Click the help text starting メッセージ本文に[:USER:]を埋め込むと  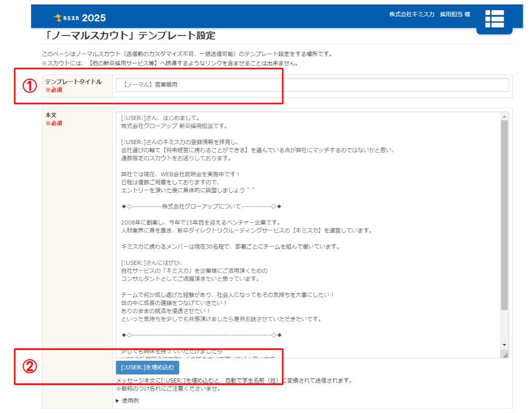pyautogui.click(x=234, y=381)
